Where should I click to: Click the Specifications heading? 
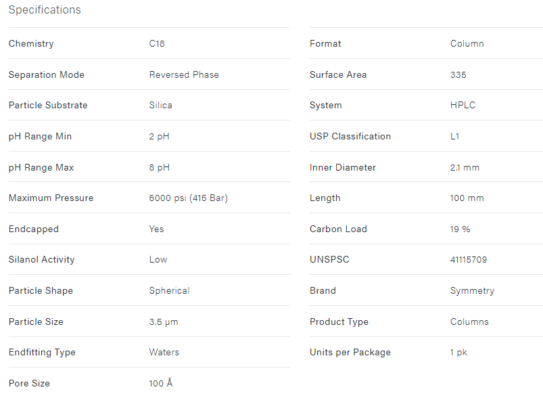tap(45, 10)
